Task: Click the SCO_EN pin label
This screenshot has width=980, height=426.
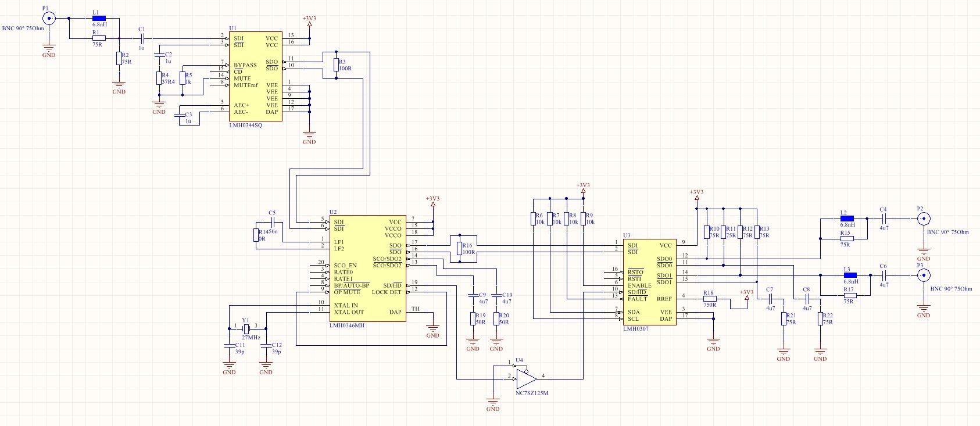Action: pyautogui.click(x=345, y=266)
